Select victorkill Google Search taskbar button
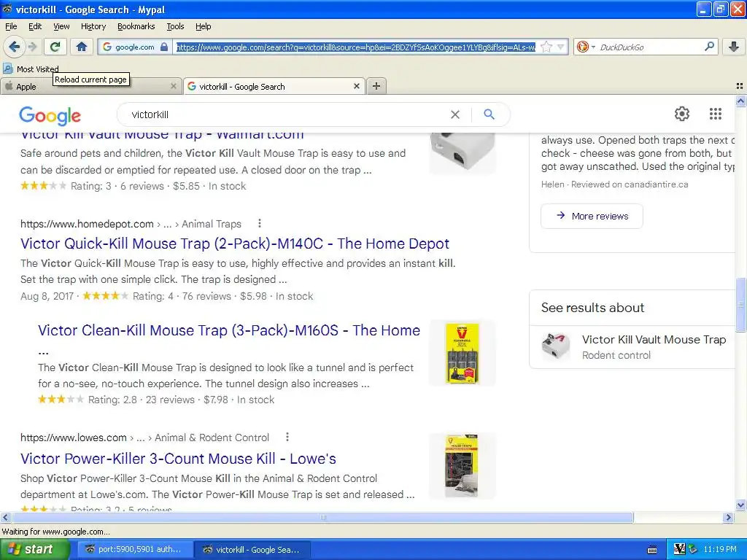747x560 pixels. coord(252,550)
